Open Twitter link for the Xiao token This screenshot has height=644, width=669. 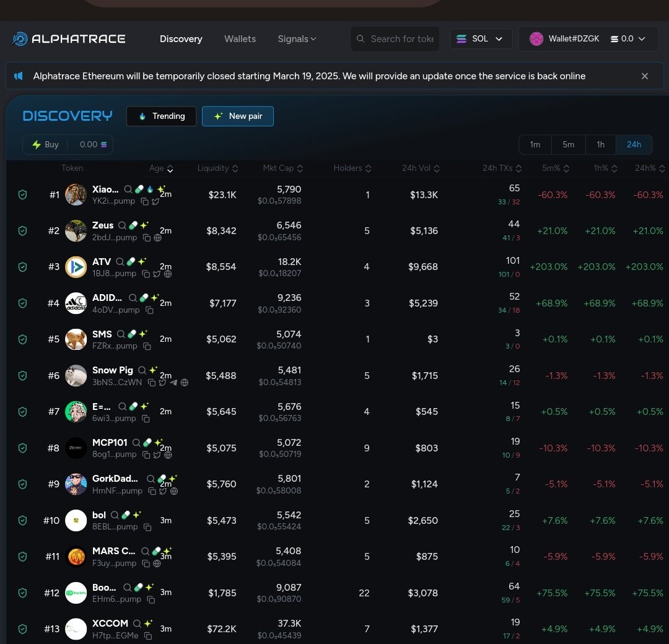tap(155, 202)
